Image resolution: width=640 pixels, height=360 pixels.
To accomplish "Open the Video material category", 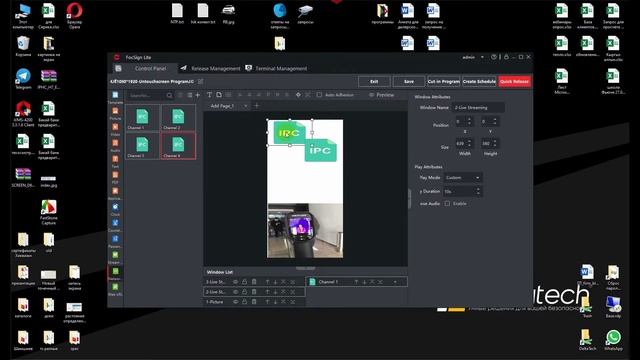I will click(x=115, y=129).
